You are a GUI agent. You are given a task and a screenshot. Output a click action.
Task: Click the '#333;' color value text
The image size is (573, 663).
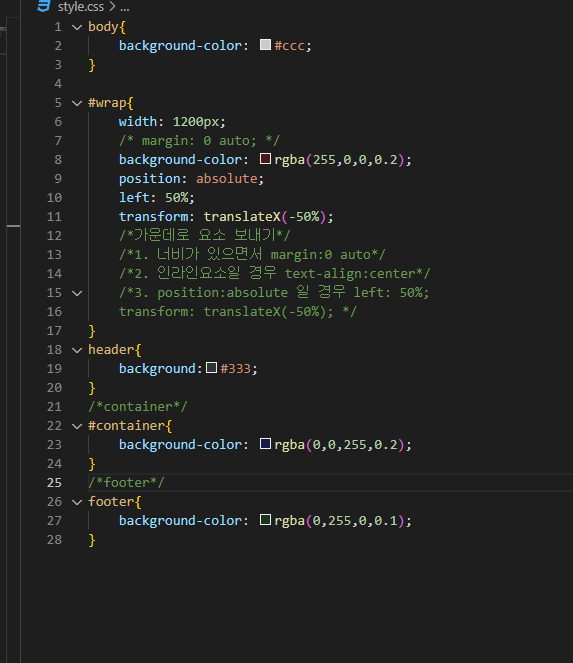tap(239, 369)
